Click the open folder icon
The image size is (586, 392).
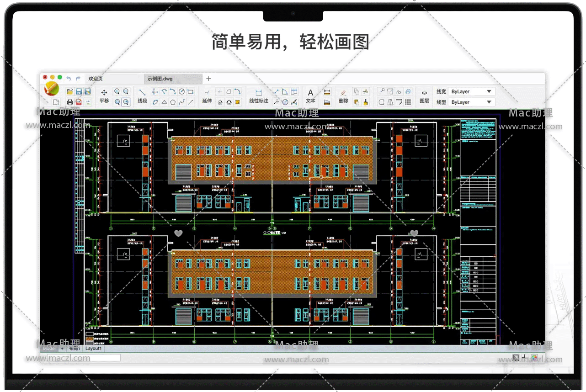(x=69, y=92)
